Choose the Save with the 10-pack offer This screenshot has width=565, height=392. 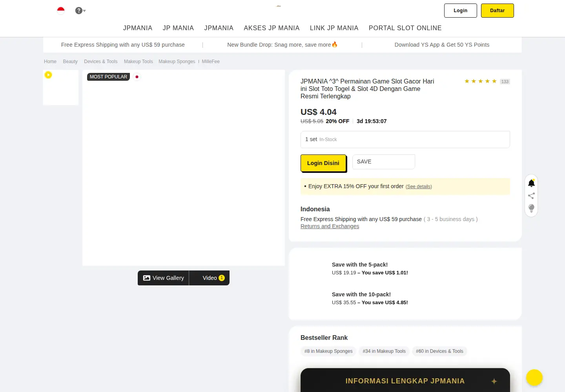point(370,298)
